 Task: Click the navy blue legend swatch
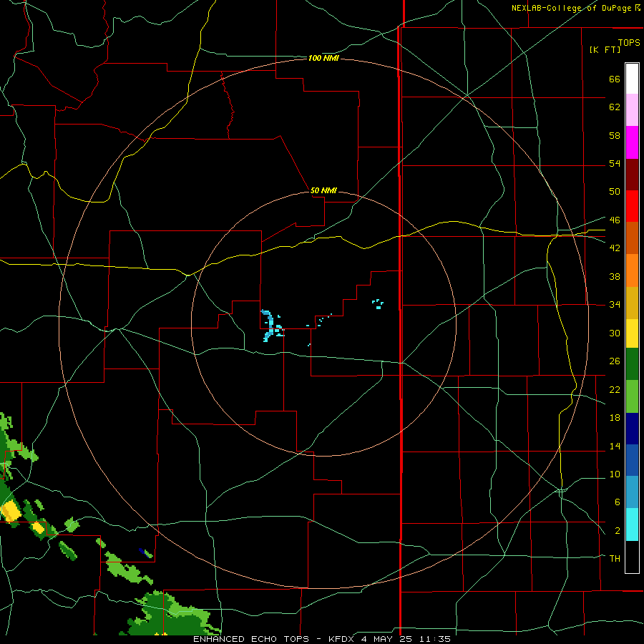tap(632, 429)
